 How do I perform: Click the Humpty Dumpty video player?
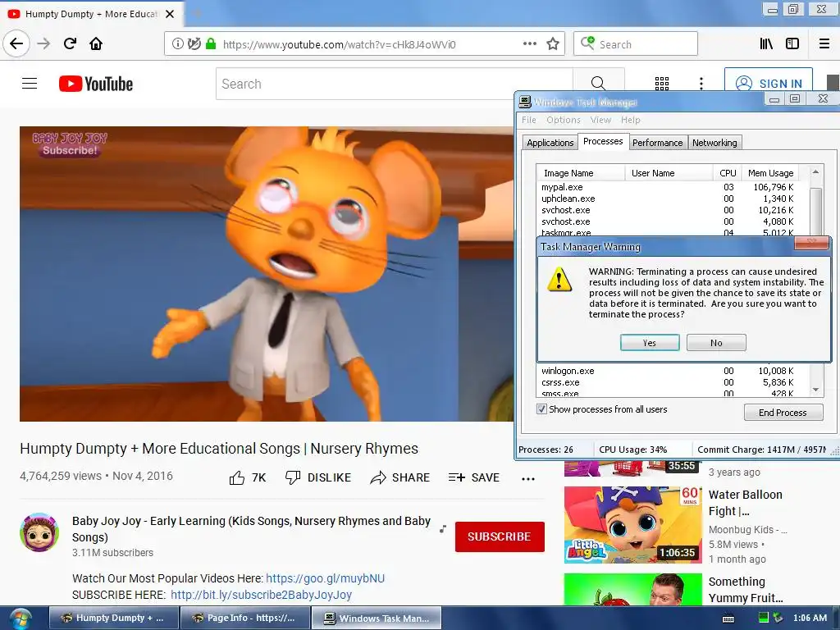267,274
